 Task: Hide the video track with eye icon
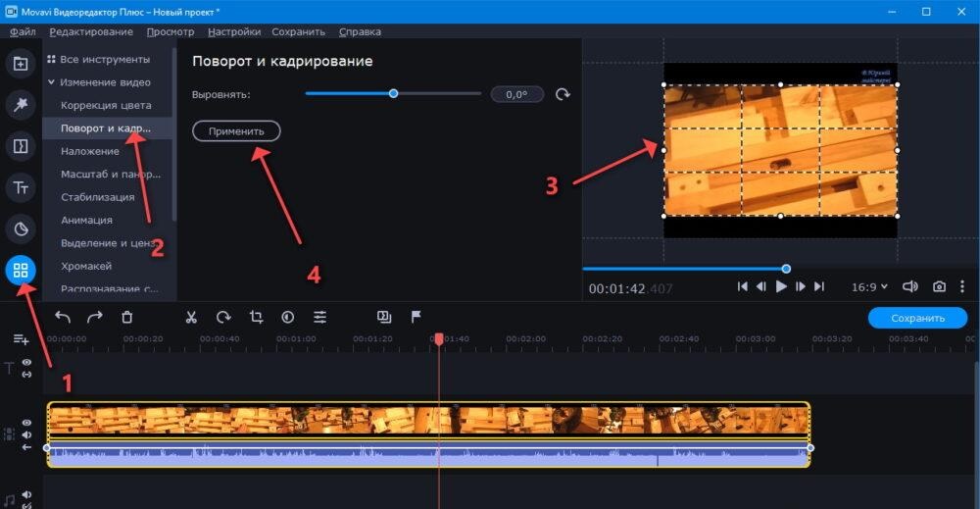point(26,423)
